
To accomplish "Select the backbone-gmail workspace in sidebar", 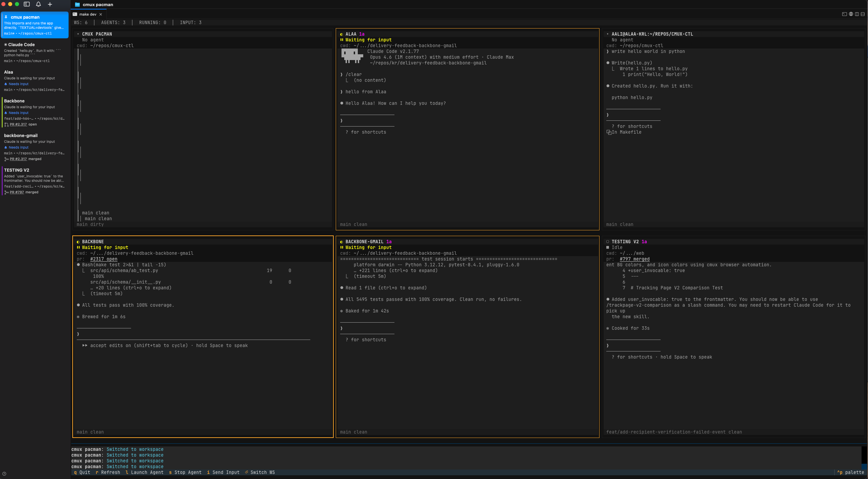I will (35, 147).
